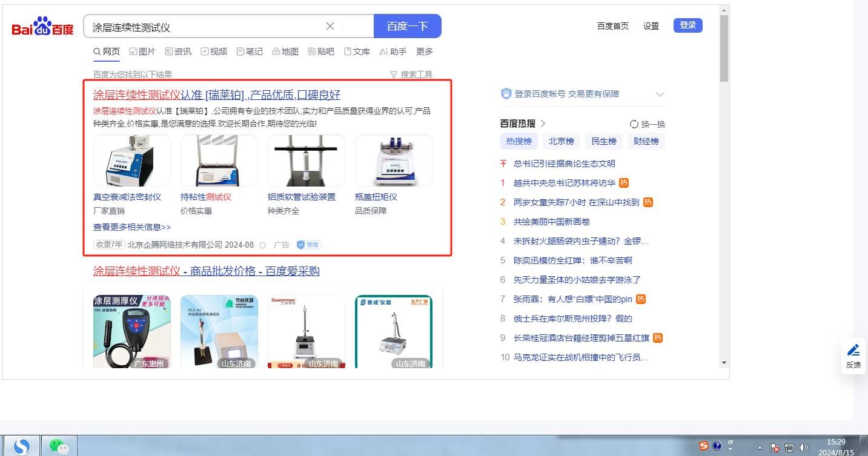Open hot search 两岁女童失踪7小时 在深山中找到
This screenshot has width=868, height=456.
coord(577,202)
